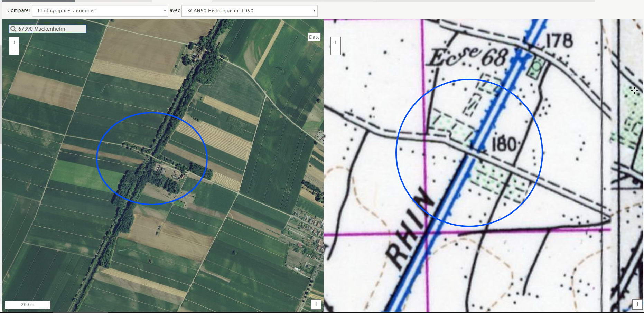This screenshot has height=313, width=644.
Task: Zoom in on the aerial photo map
Action: [14, 42]
